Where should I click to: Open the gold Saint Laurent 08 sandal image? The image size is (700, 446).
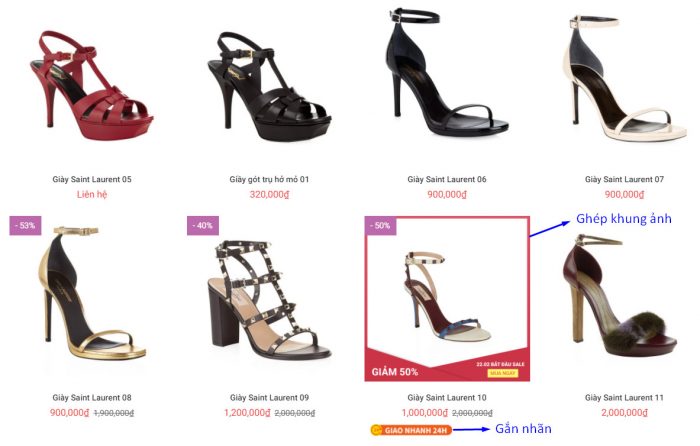coord(92,293)
